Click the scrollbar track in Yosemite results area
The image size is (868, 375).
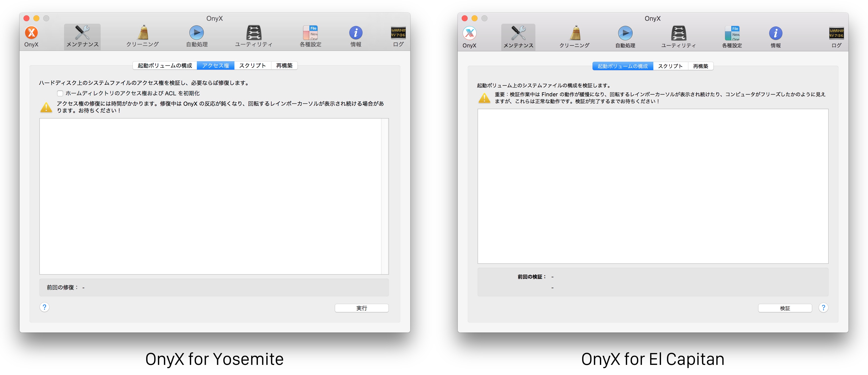pos(385,196)
